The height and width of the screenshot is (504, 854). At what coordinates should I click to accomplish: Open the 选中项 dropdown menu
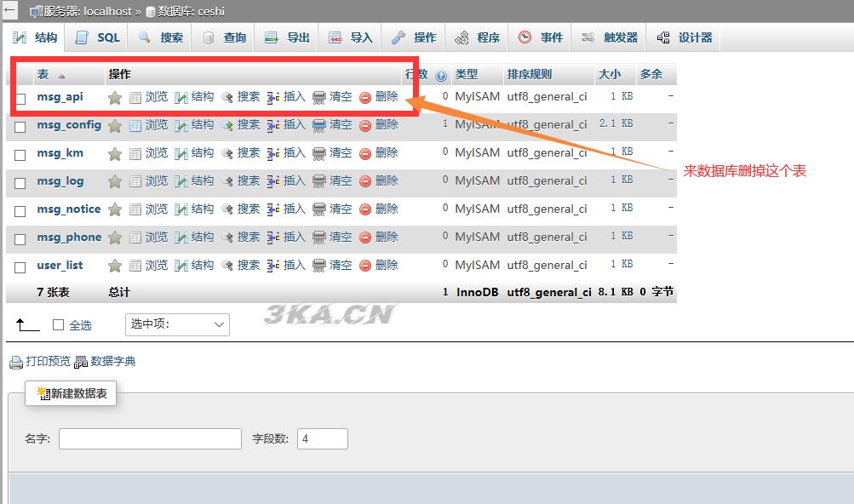click(x=177, y=324)
